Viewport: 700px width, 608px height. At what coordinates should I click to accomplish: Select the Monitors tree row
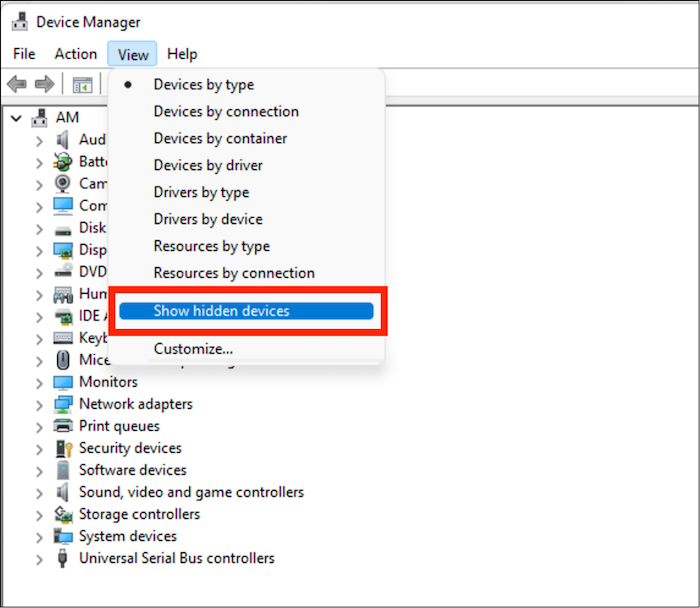(108, 382)
